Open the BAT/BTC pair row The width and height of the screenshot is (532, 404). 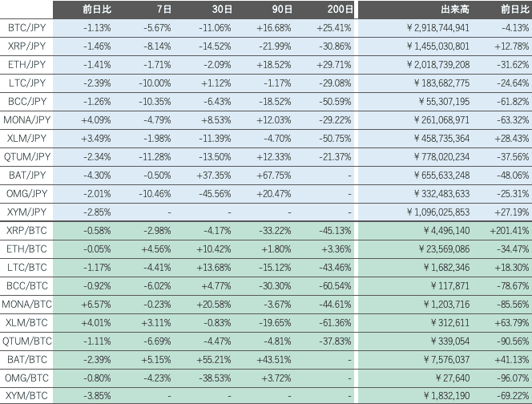26,359
